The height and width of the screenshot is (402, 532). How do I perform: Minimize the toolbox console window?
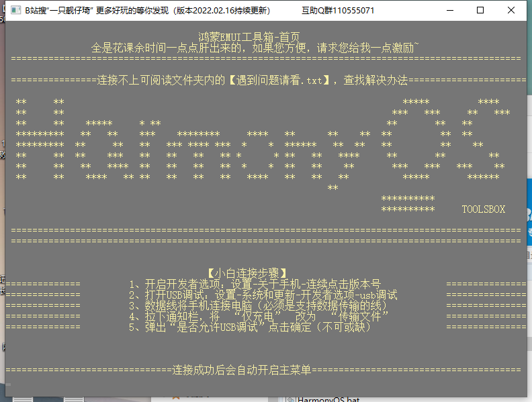(x=449, y=11)
